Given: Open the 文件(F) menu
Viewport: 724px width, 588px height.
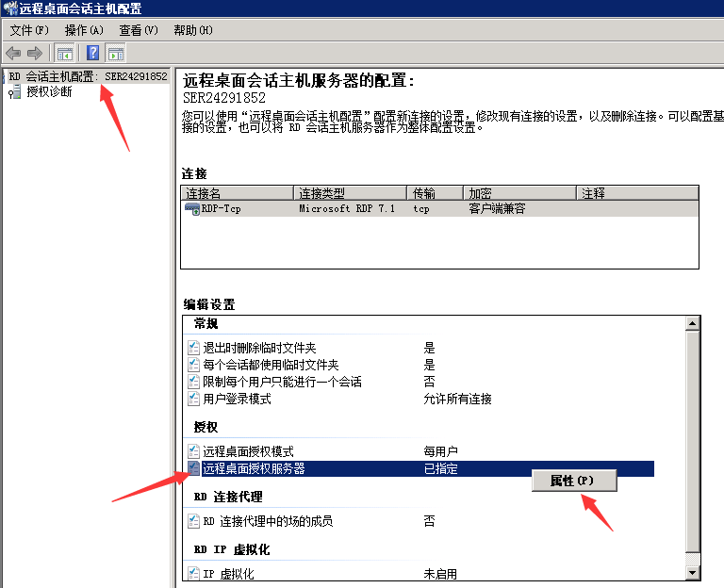Looking at the screenshot, I should click(x=28, y=30).
